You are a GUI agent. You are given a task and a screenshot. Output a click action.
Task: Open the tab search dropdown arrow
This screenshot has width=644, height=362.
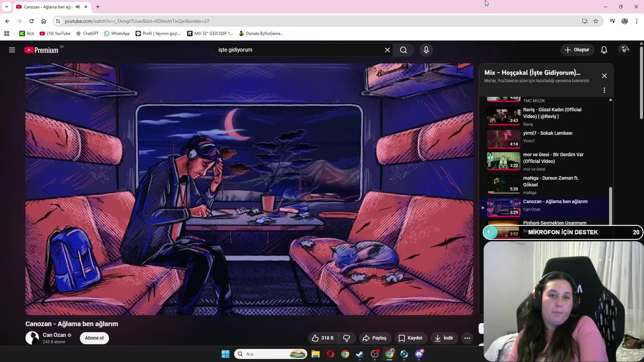click(x=7, y=7)
